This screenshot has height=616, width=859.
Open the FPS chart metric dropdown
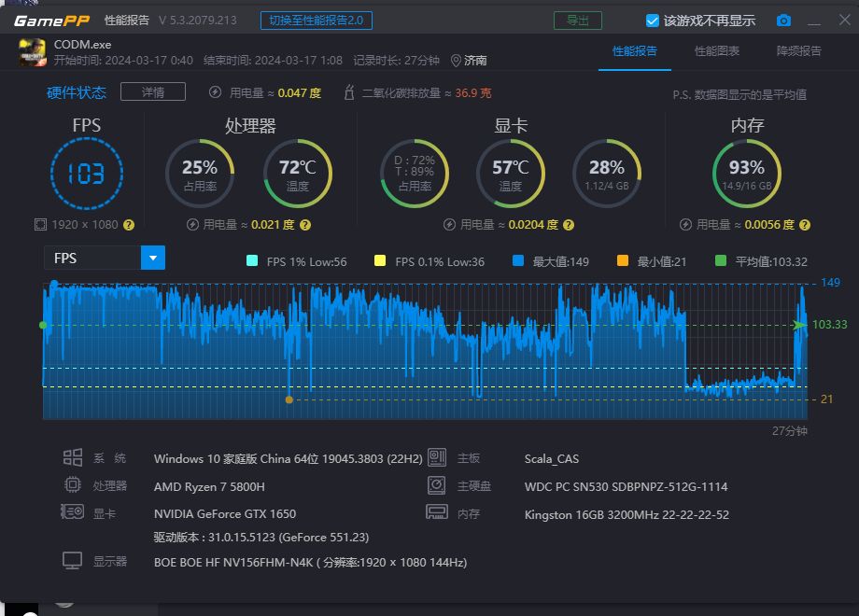[153, 258]
